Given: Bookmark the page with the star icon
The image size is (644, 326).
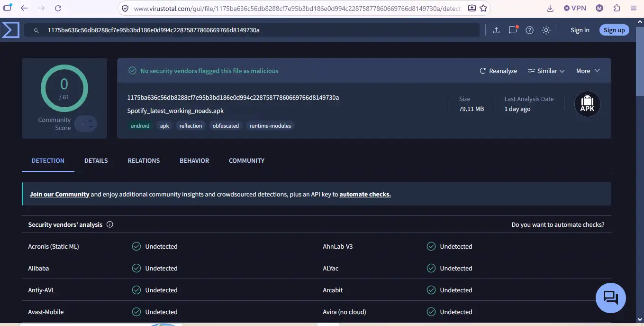Looking at the screenshot, I should (483, 8).
